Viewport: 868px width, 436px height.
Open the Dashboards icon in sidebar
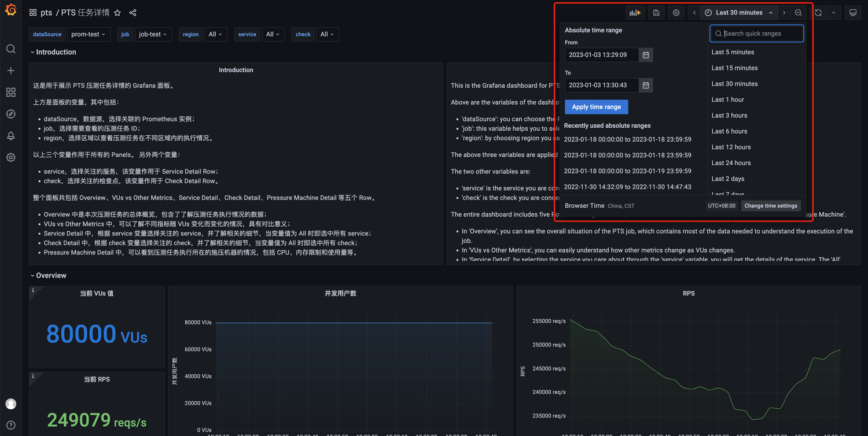tap(10, 93)
